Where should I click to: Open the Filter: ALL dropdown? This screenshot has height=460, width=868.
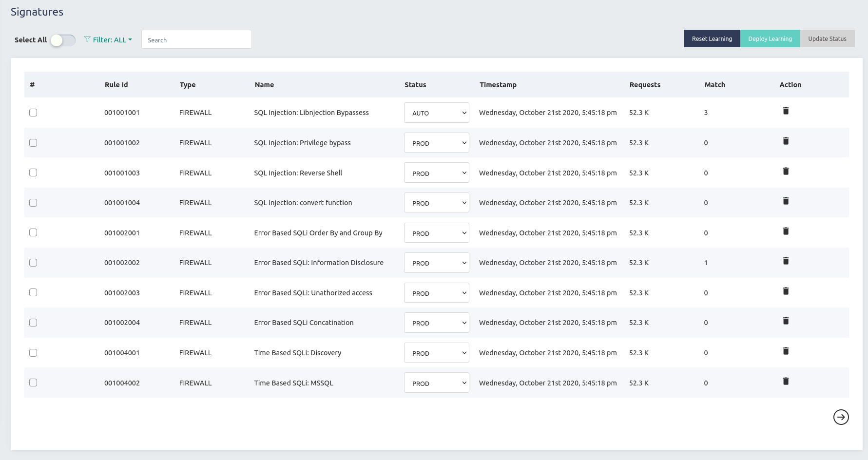coord(108,39)
